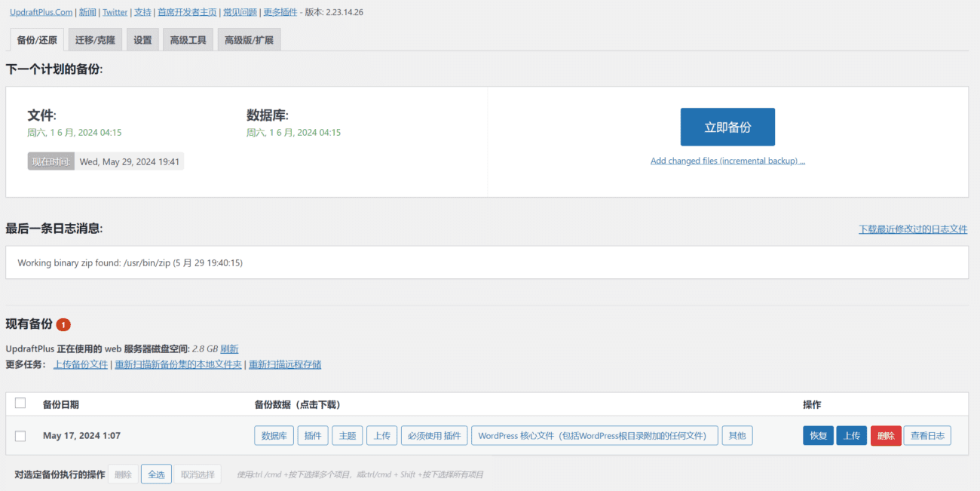Click Add changed files incremental backup link
This screenshot has height=491, width=980.
pyautogui.click(x=727, y=161)
